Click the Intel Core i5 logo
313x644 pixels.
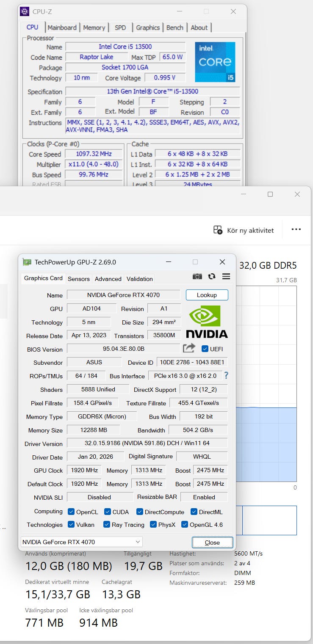click(215, 62)
